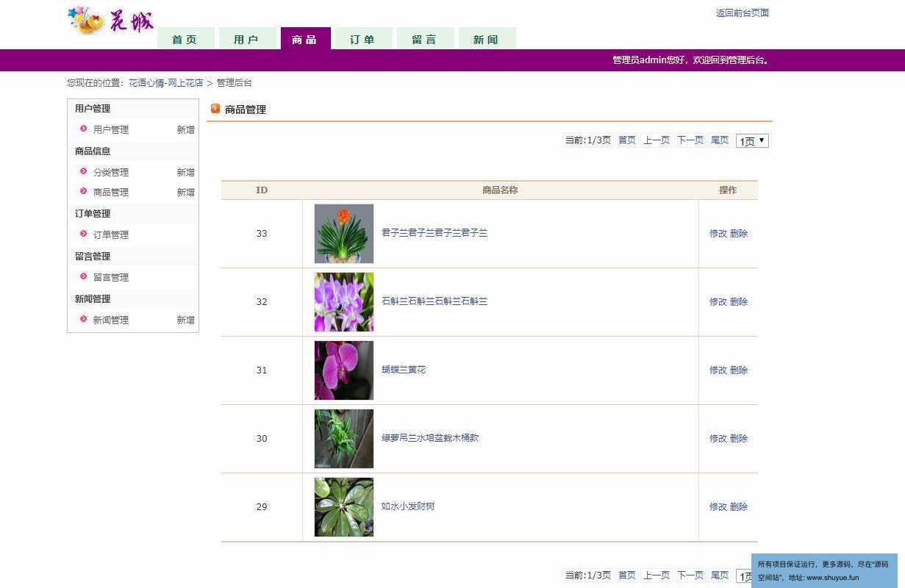Open product name 石斛兰石斛兰石斛兰石斛兰
This screenshot has height=588, width=905.
pyautogui.click(x=434, y=301)
